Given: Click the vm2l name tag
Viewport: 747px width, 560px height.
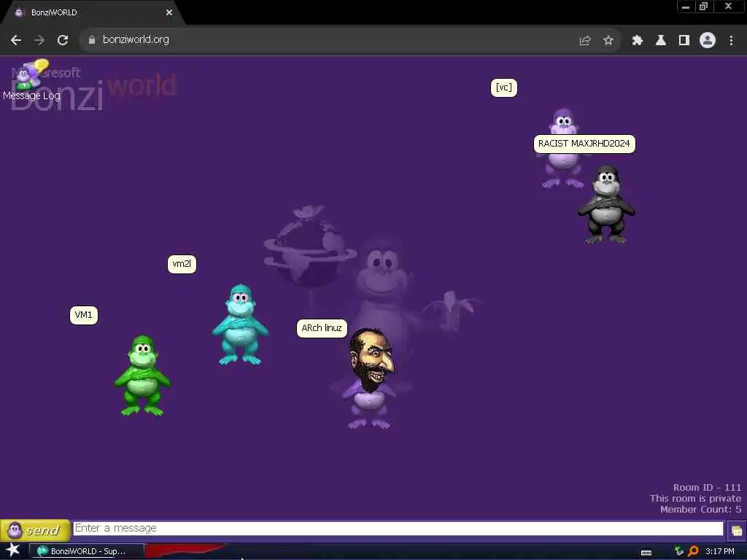Looking at the screenshot, I should tap(182, 264).
